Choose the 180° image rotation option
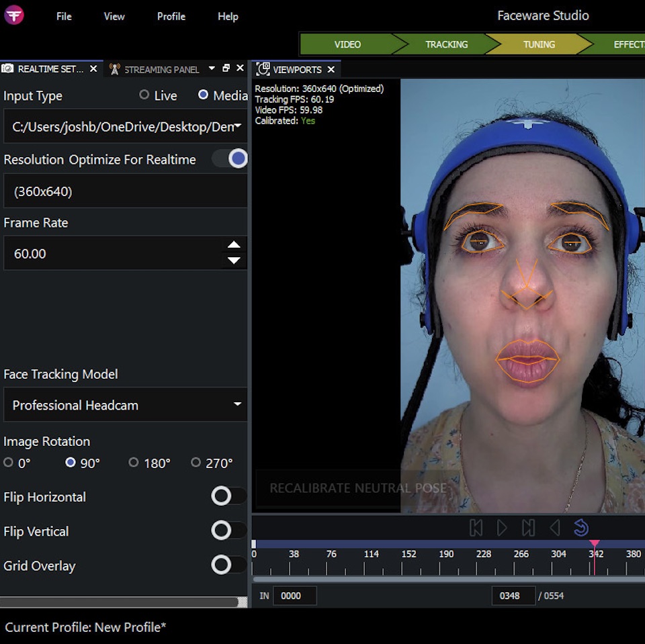 [x=134, y=463]
